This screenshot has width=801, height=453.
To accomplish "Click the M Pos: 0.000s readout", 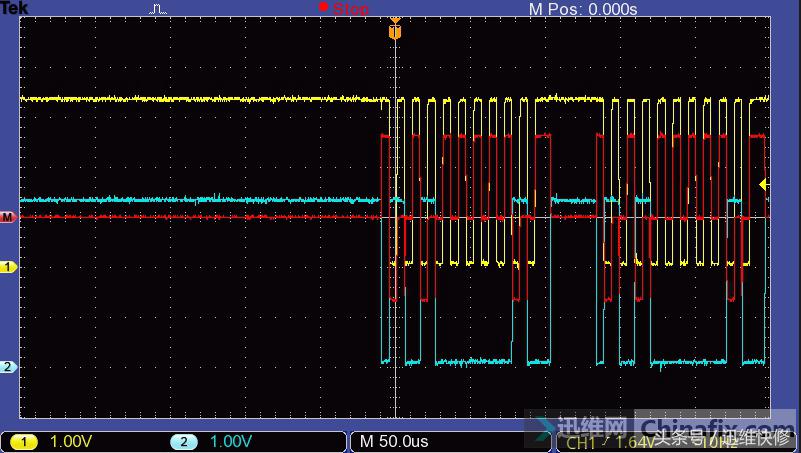I will tap(582, 9).
